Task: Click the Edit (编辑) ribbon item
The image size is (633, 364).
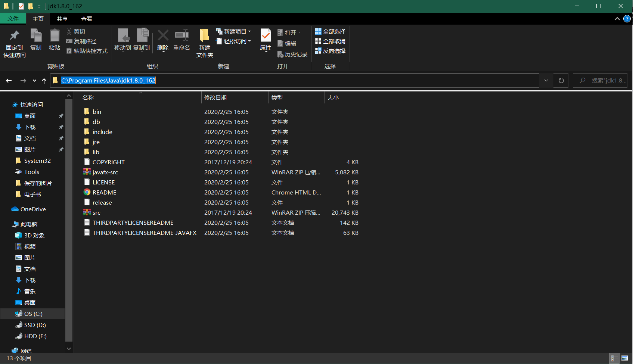Action: (287, 44)
